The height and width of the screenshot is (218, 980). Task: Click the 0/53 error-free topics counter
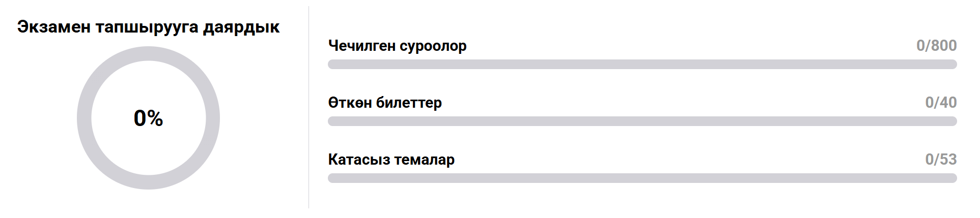(941, 160)
